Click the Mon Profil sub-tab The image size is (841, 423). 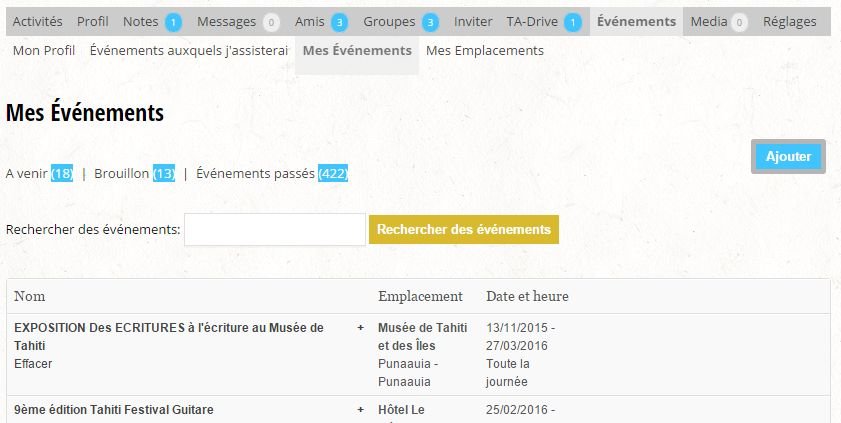(44, 50)
